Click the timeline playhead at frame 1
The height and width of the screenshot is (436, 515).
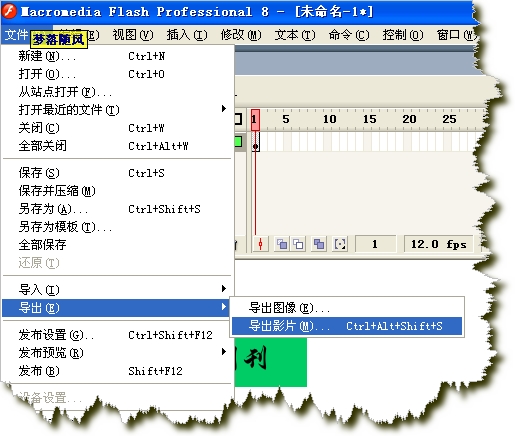255,119
